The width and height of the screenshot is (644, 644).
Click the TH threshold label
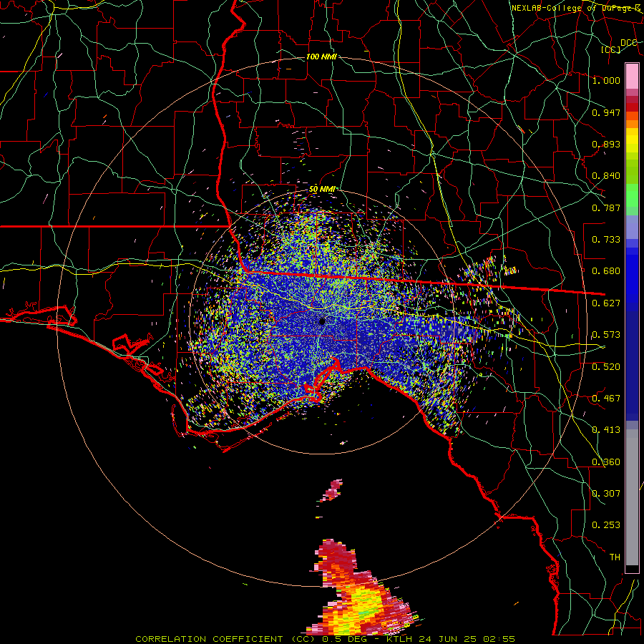[615, 557]
